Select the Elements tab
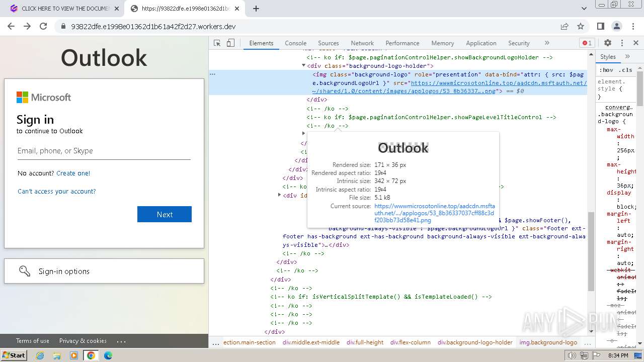This screenshot has height=362, width=644. [x=261, y=43]
